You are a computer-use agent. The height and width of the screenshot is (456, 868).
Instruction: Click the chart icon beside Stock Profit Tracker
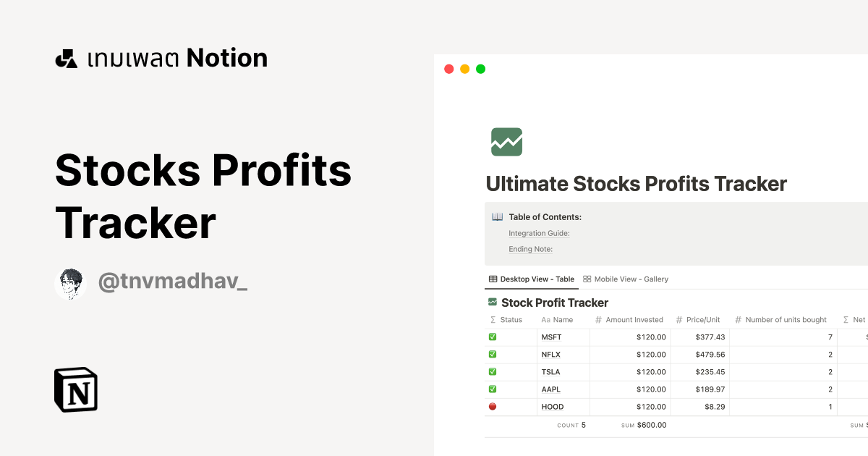point(493,303)
